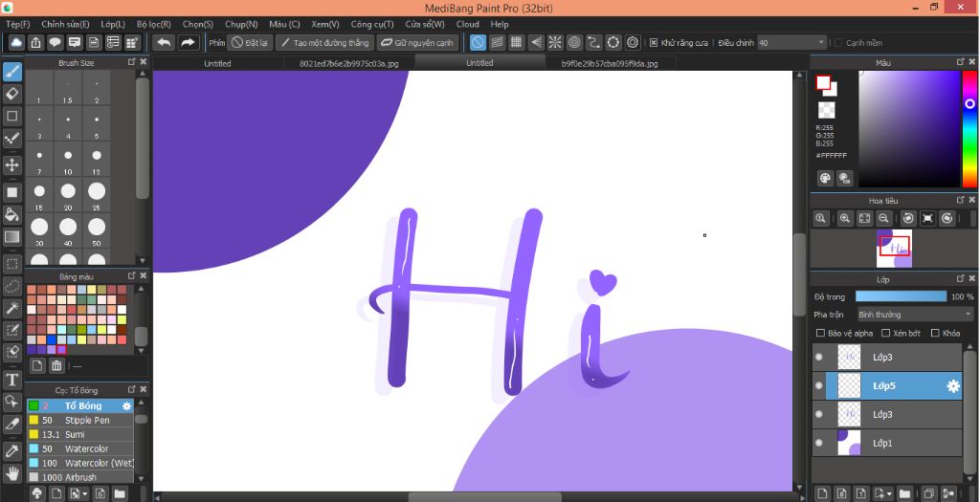Enable the Cạnh mềm checkbox
Viewport: 980px width, 502px height.
838,42
